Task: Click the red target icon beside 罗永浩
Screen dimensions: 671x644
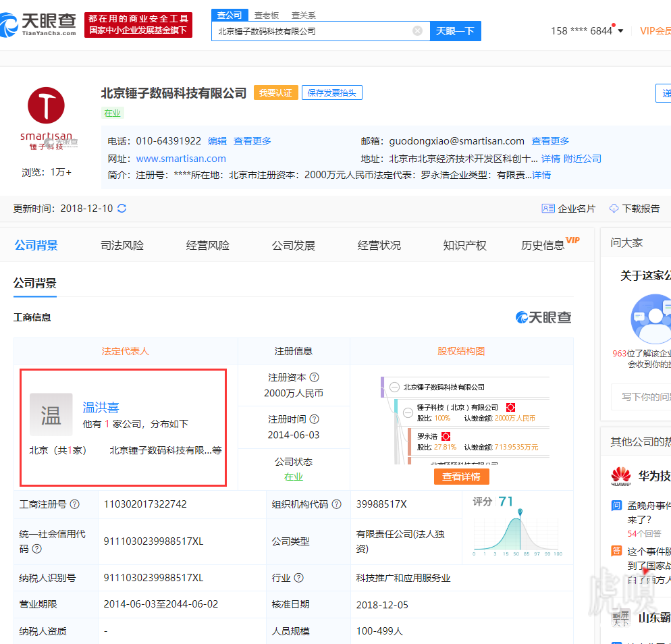Action: pyautogui.click(x=446, y=437)
